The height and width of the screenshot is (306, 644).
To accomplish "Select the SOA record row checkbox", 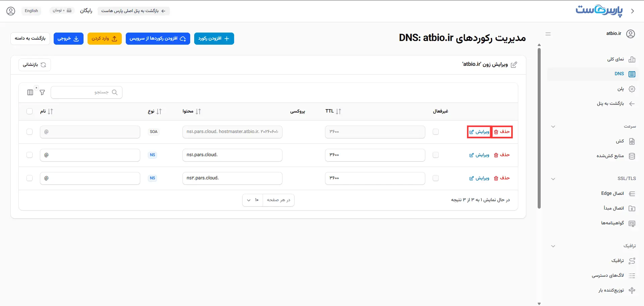I will [30, 132].
